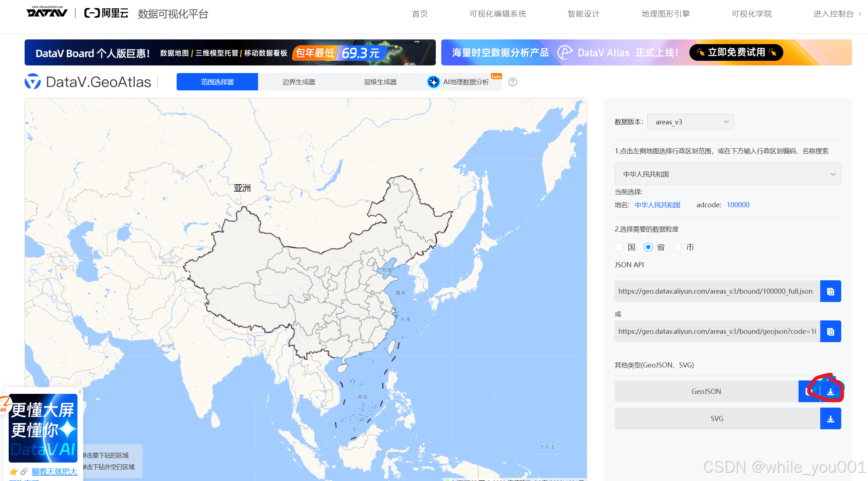
Task: Copy the 100000_full.json API URL
Action: pyautogui.click(x=830, y=291)
